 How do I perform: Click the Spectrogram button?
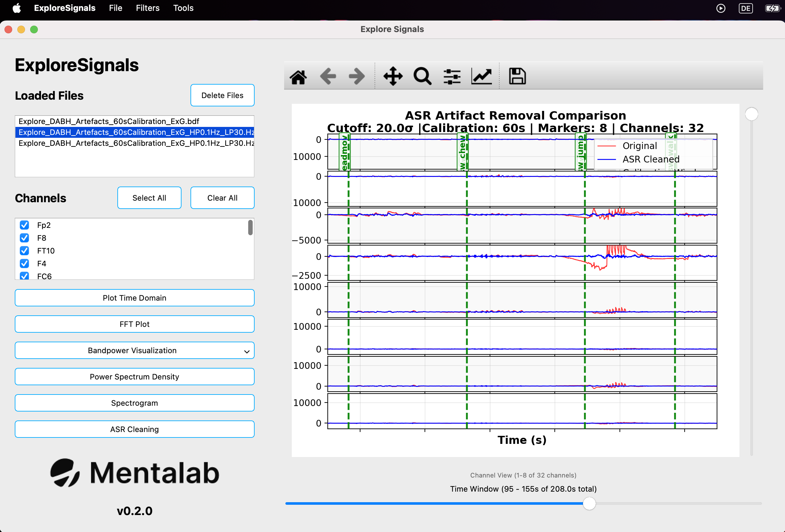134,403
